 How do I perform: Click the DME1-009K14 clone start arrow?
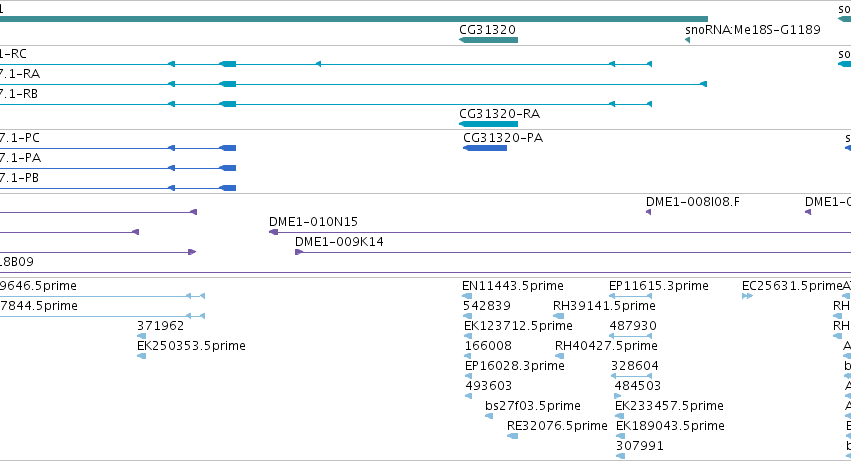coord(299,252)
